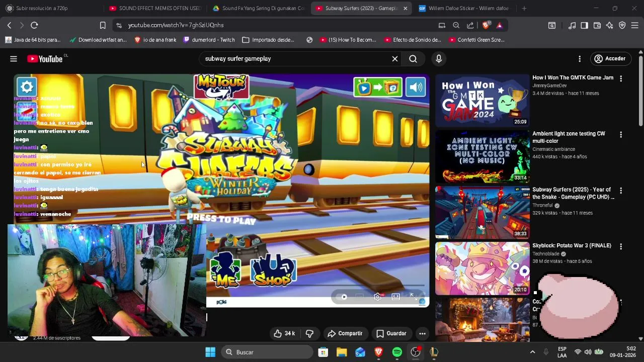Image resolution: width=644 pixels, height=362 pixels.
Task: Switch to Willem Dafoe Sticker tab
Action: point(464,8)
